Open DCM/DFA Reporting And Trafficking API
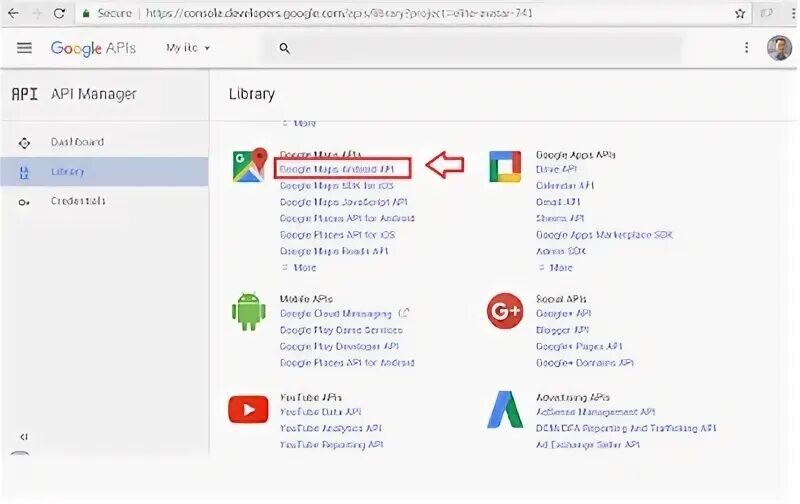The width and height of the screenshot is (800, 504). 626,428
